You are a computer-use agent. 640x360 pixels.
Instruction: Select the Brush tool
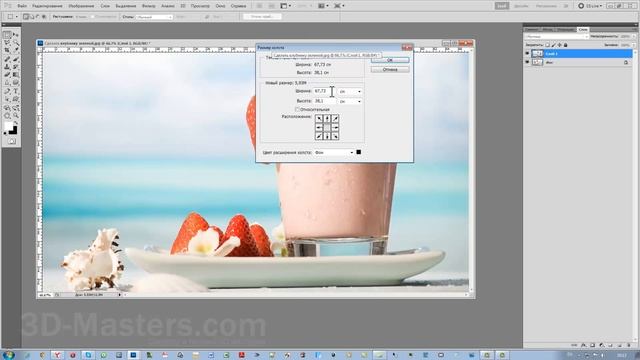point(16,59)
